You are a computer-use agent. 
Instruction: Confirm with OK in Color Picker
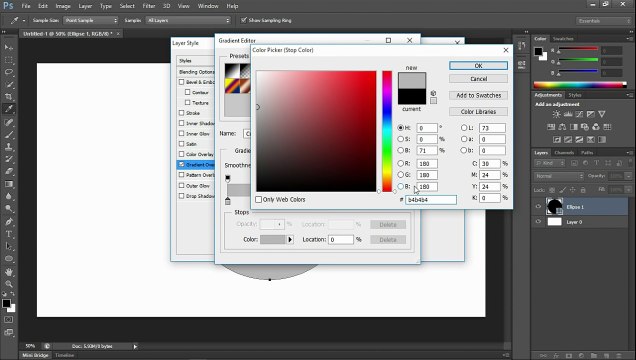pyautogui.click(x=478, y=66)
